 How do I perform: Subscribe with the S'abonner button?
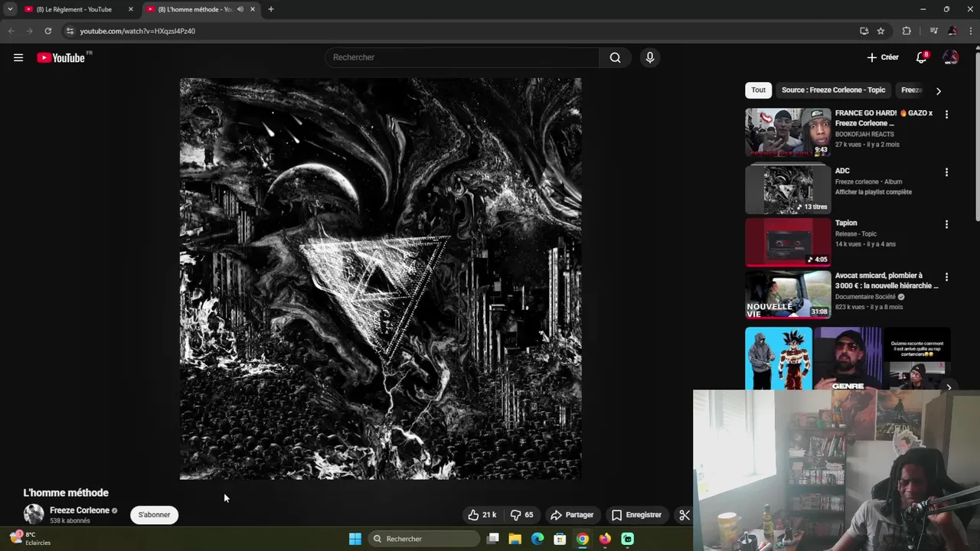[154, 515]
